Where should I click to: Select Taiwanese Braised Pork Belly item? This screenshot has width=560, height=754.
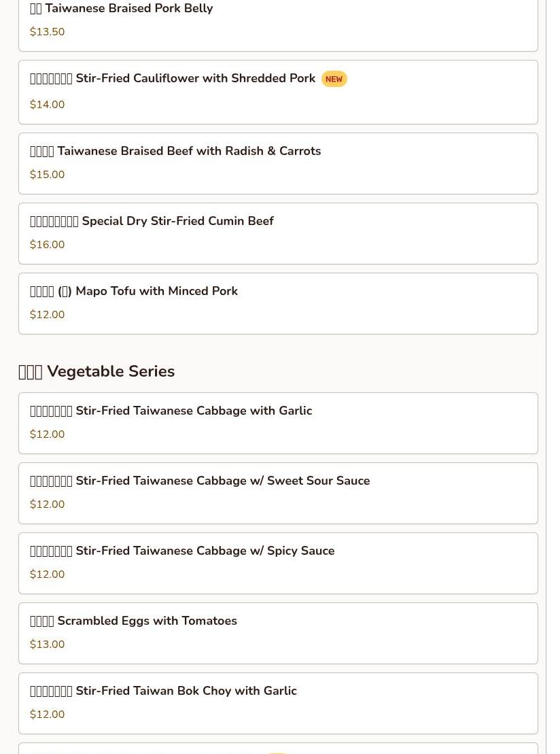[278, 24]
